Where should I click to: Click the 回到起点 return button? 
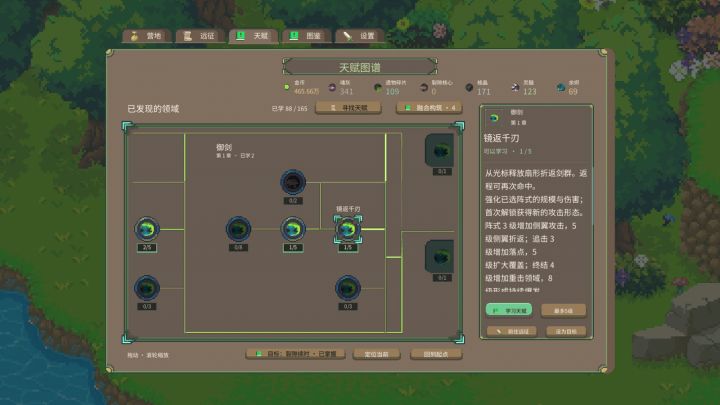click(436, 354)
